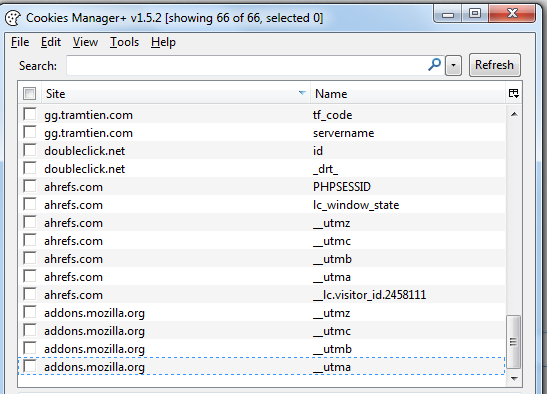Open the Help menu
The width and height of the screenshot is (547, 394).
click(163, 42)
